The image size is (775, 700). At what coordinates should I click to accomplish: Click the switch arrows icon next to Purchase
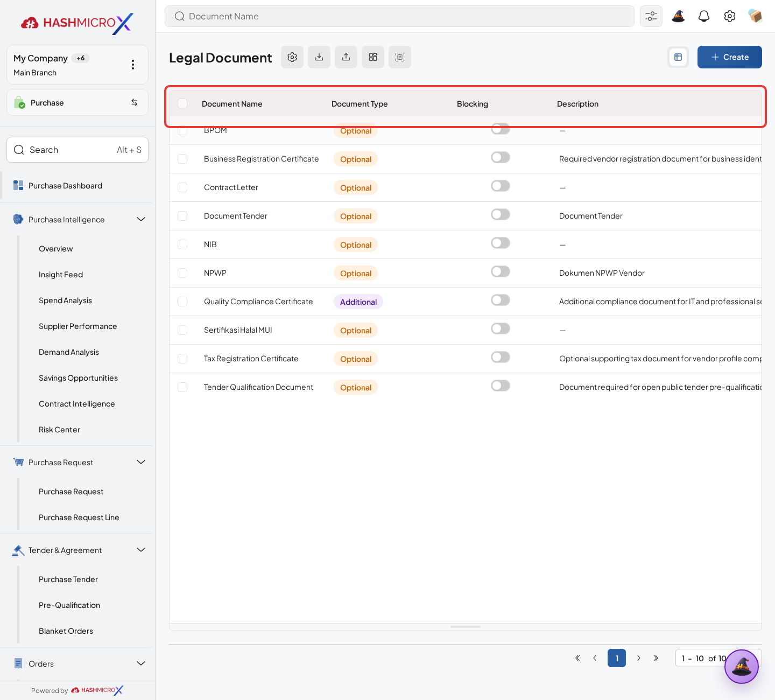(x=135, y=102)
